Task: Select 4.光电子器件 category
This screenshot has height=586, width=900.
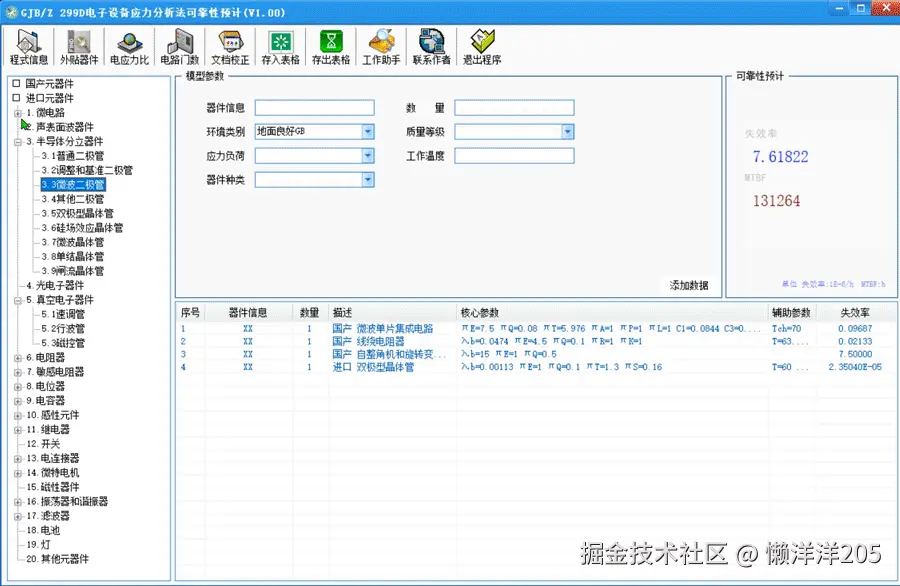Action: click(x=58, y=286)
